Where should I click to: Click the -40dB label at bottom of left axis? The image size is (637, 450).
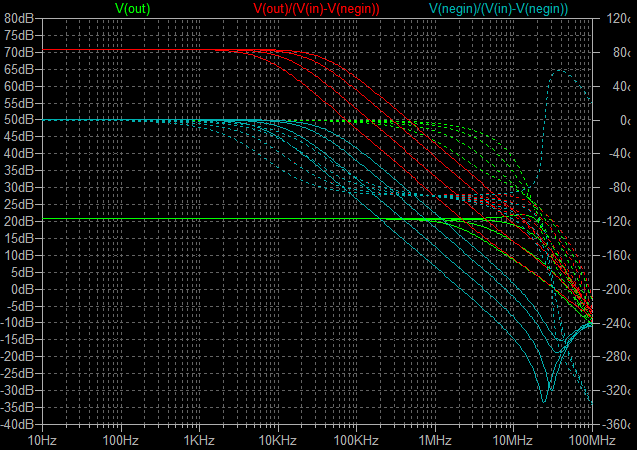[18, 424]
